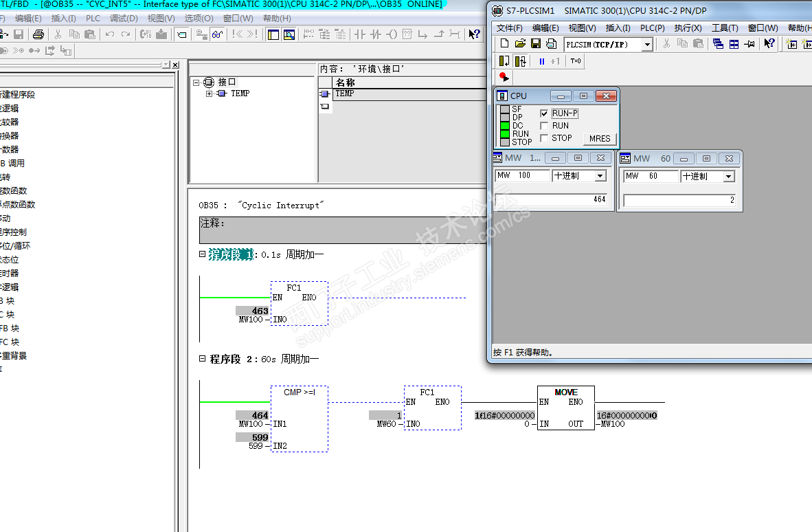
Task: Select the 转换器 item in elements list
Action: pos(10,135)
